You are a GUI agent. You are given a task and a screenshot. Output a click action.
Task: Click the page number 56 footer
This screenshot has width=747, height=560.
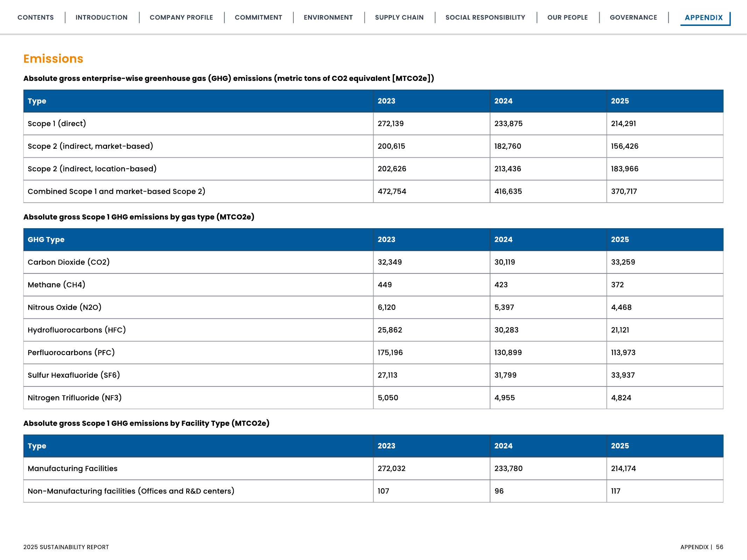click(719, 547)
